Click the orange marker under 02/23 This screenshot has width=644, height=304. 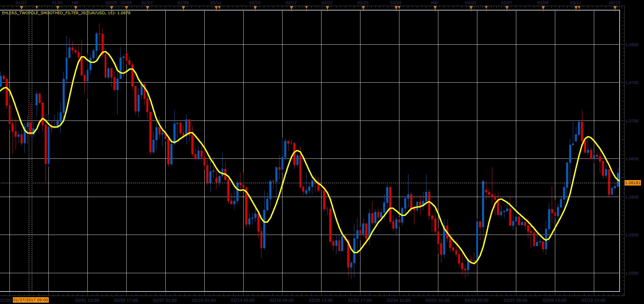coord(363,7)
